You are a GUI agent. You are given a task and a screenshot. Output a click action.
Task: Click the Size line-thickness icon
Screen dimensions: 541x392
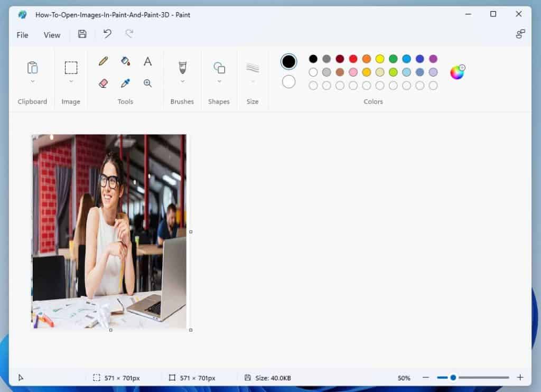click(253, 68)
